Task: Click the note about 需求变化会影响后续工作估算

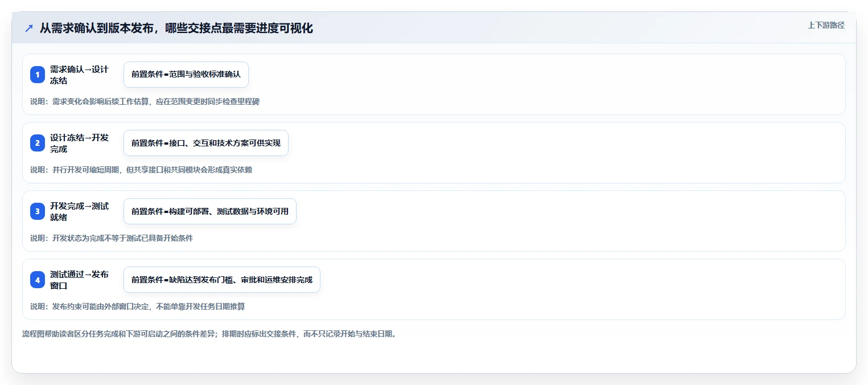Action: 145,101
